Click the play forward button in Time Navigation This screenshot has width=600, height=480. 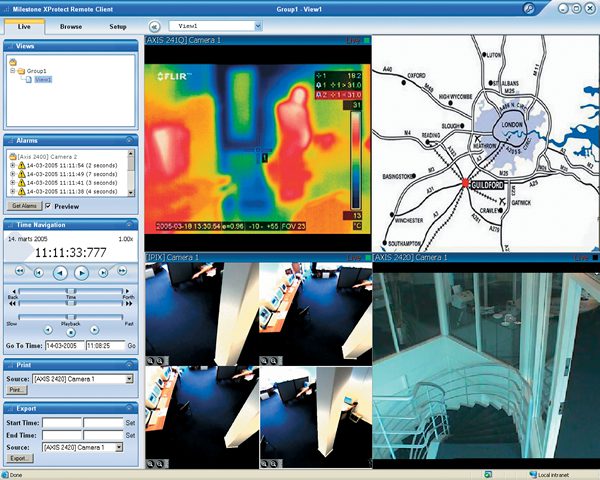point(81,273)
